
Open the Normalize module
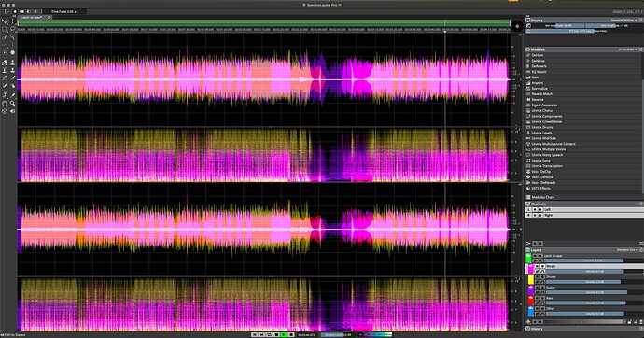(539, 89)
